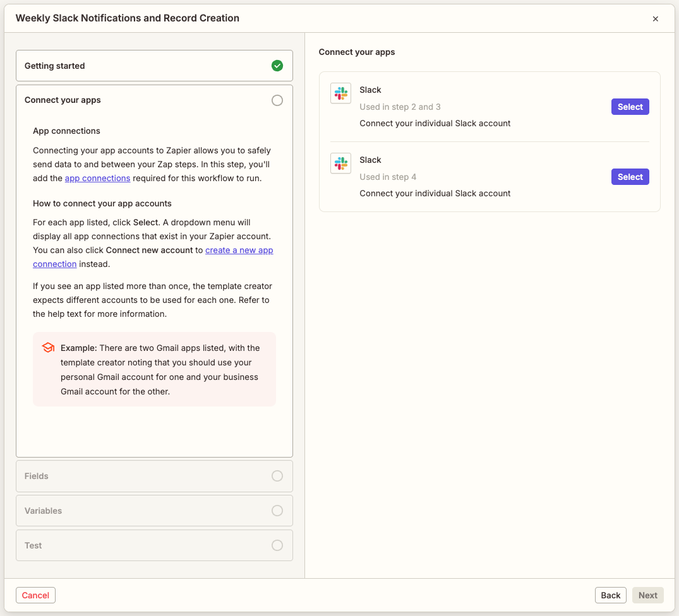Viewport: 679px width, 616px height.
Task: Click the status circle beside Fields
Action: pos(277,476)
